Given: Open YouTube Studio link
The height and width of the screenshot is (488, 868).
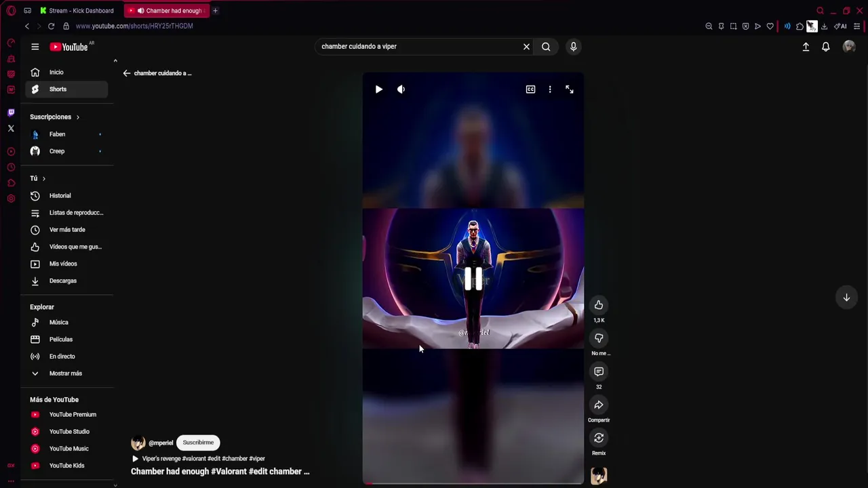Looking at the screenshot, I should [x=66, y=432].
